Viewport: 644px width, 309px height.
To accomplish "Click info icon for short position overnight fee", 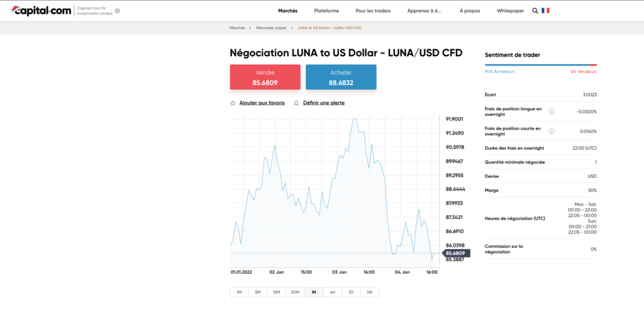I will click(x=552, y=131).
